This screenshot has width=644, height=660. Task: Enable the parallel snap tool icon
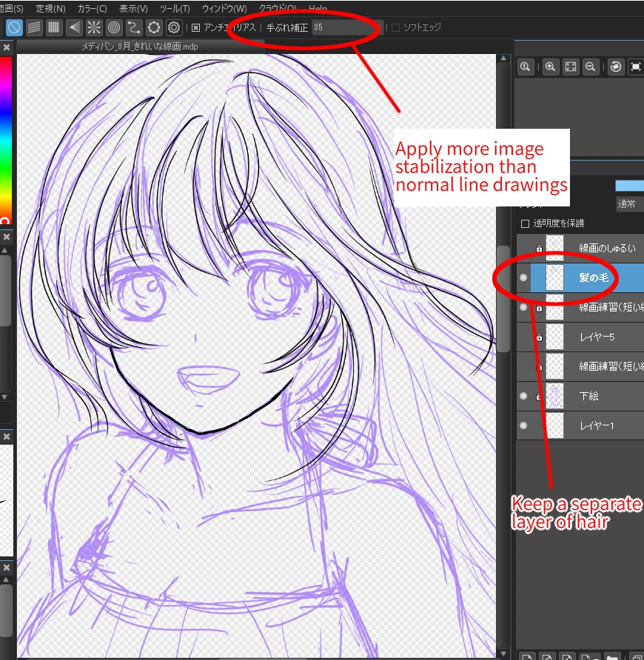35,27
